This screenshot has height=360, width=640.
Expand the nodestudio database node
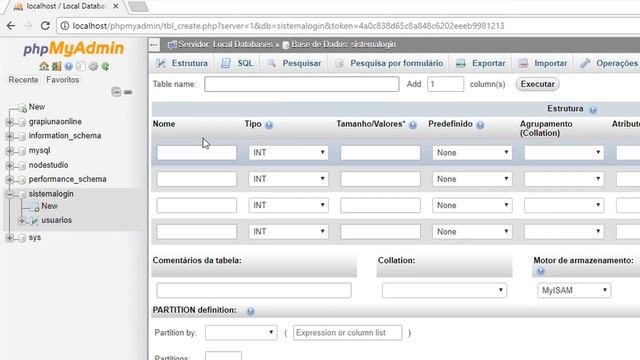click(9, 165)
